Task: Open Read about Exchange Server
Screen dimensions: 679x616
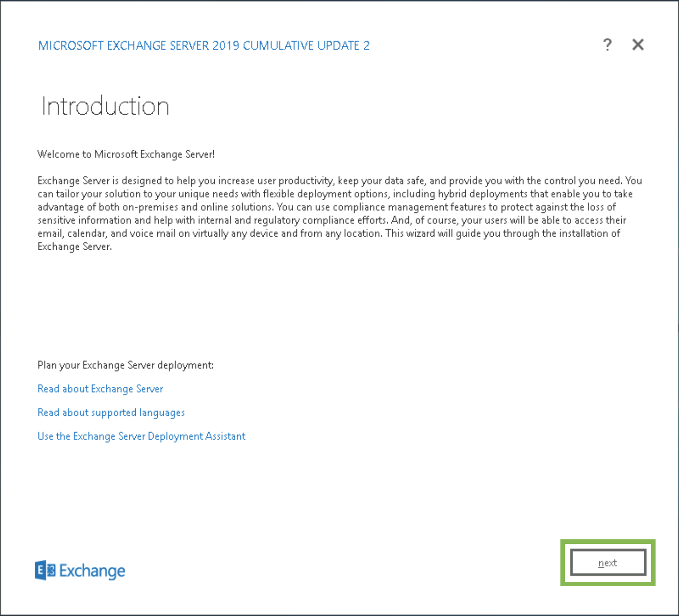Action: pyautogui.click(x=100, y=389)
